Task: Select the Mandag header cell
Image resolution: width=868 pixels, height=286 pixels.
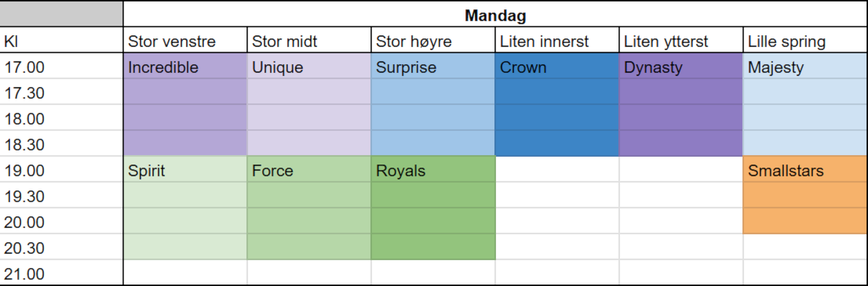Action: 495,14
